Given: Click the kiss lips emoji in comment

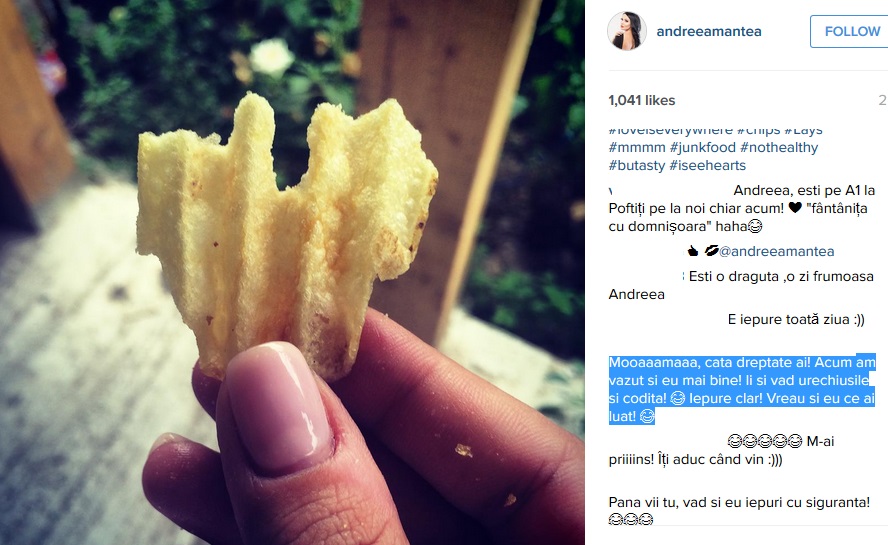Looking at the screenshot, I should (711, 250).
